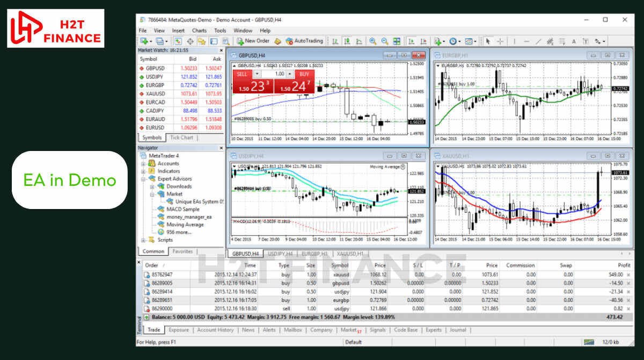The height and width of the screenshot is (360, 644).
Task: Open dropdown arrow beside New Chart icon
Action: point(151,41)
